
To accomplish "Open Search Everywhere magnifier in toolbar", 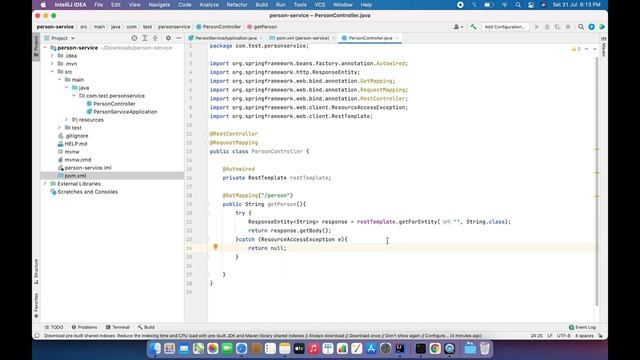I will tap(581, 27).
